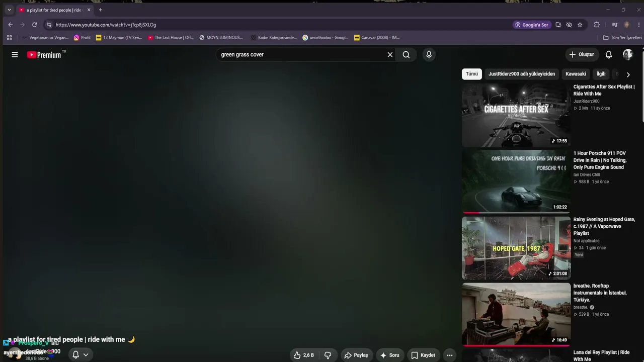644x362 pixels.
Task: Open the YouTube guide hamburger menu
Action: pyautogui.click(x=15, y=55)
